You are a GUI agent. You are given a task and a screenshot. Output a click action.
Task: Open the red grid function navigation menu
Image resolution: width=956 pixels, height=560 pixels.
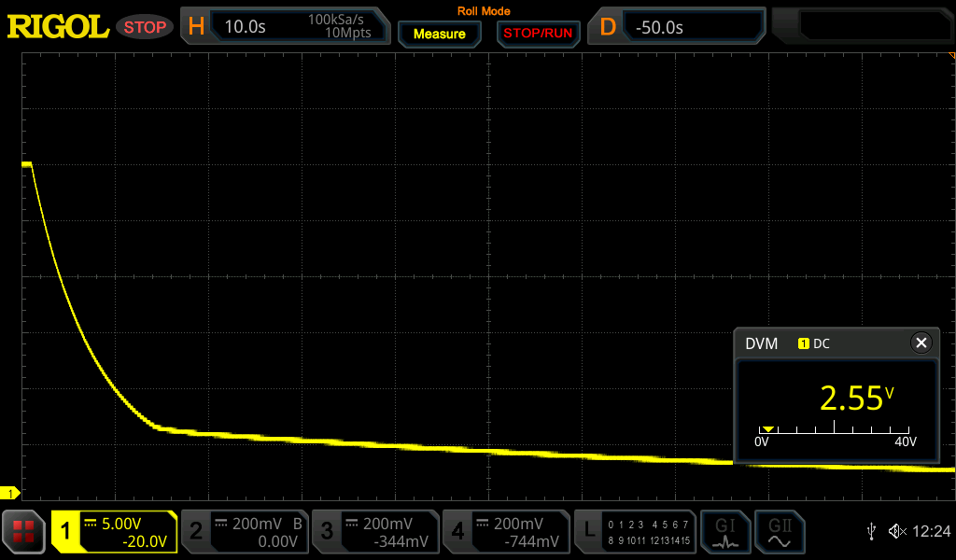(x=24, y=532)
